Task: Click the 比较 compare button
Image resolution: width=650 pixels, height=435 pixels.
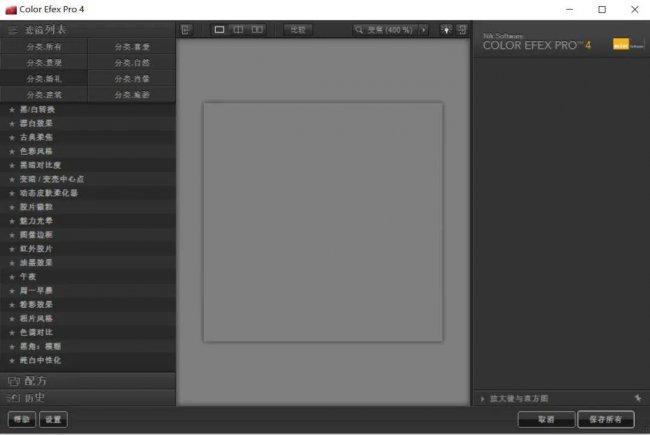Action: pos(298,30)
